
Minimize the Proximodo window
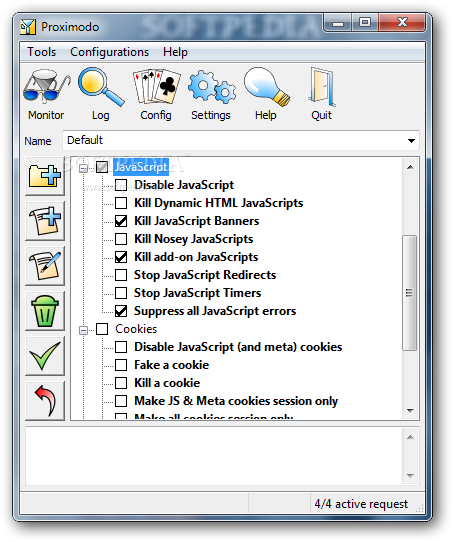point(338,23)
